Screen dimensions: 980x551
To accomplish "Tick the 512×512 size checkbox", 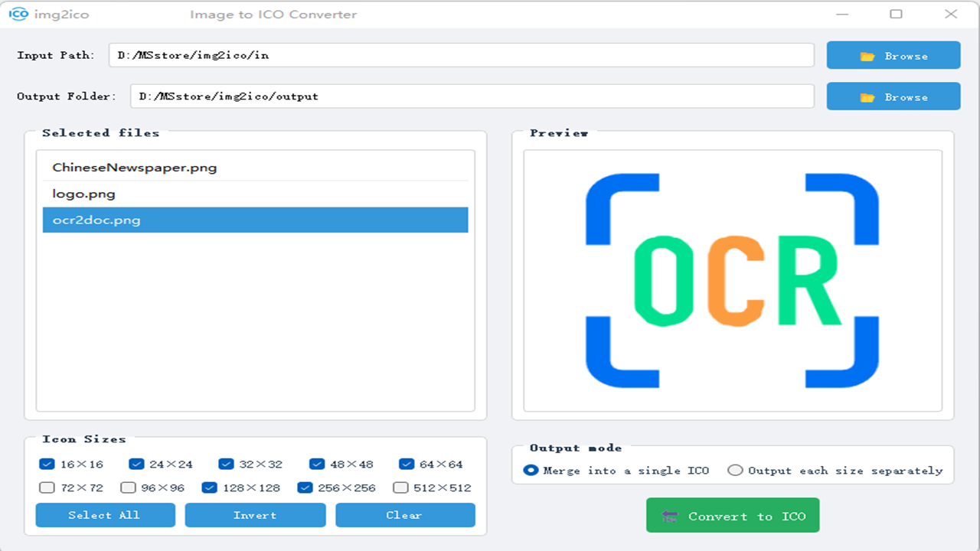I will [x=400, y=487].
